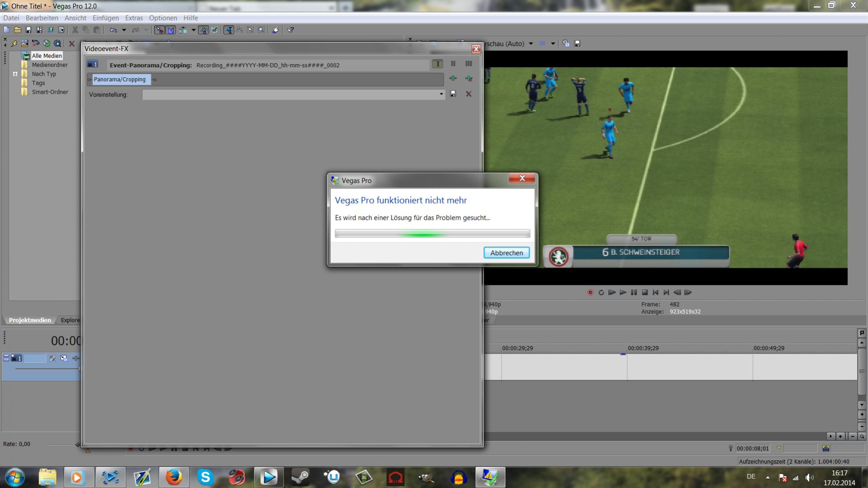Open Track Motion on track 1
The width and height of the screenshot is (868, 488).
click(x=64, y=358)
